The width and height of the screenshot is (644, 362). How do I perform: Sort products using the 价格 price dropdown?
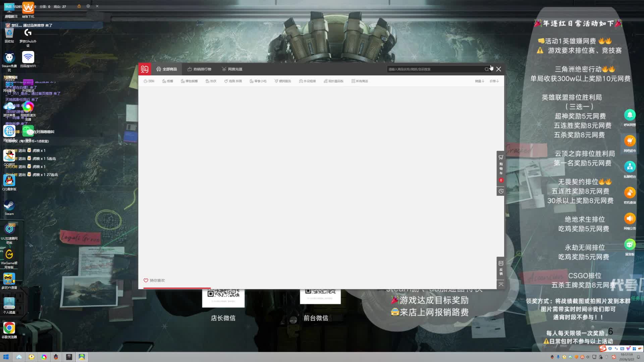click(493, 81)
